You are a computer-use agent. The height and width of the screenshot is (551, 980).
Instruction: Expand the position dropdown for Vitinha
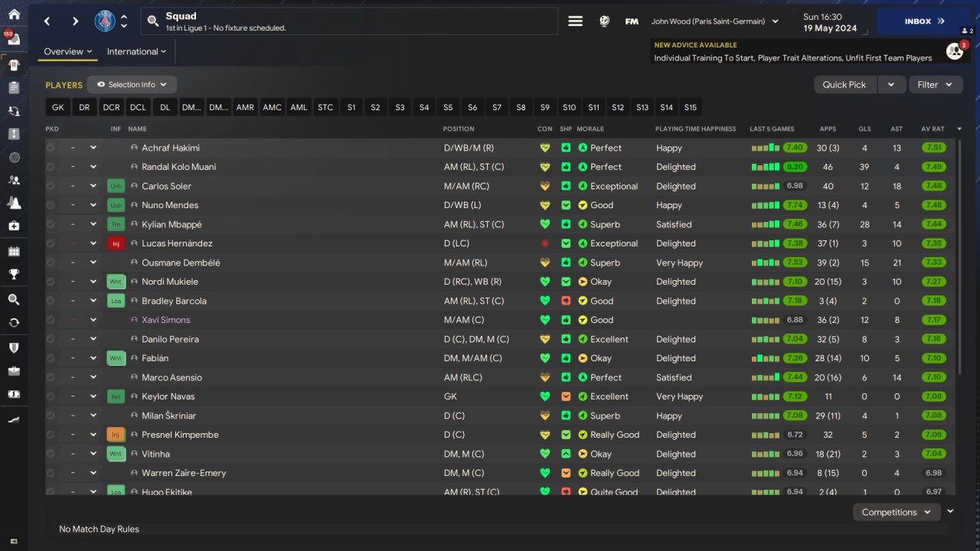coord(93,454)
